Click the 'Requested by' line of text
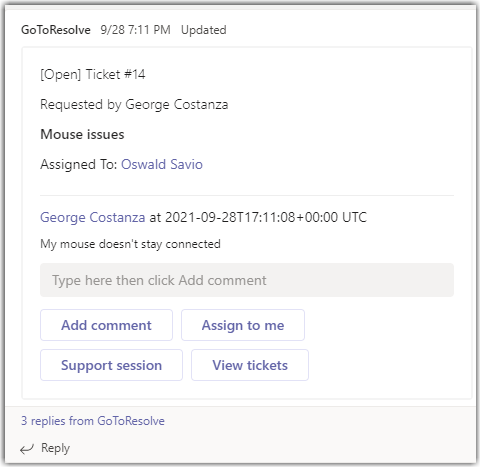This screenshot has width=481, height=468. 134,105
